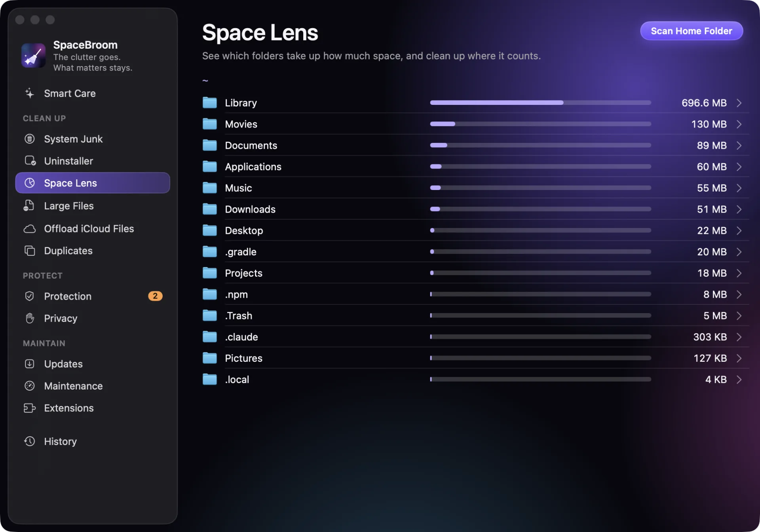Screen dimensions: 760x532
Task: Show the History page
Action: (x=93, y=441)
